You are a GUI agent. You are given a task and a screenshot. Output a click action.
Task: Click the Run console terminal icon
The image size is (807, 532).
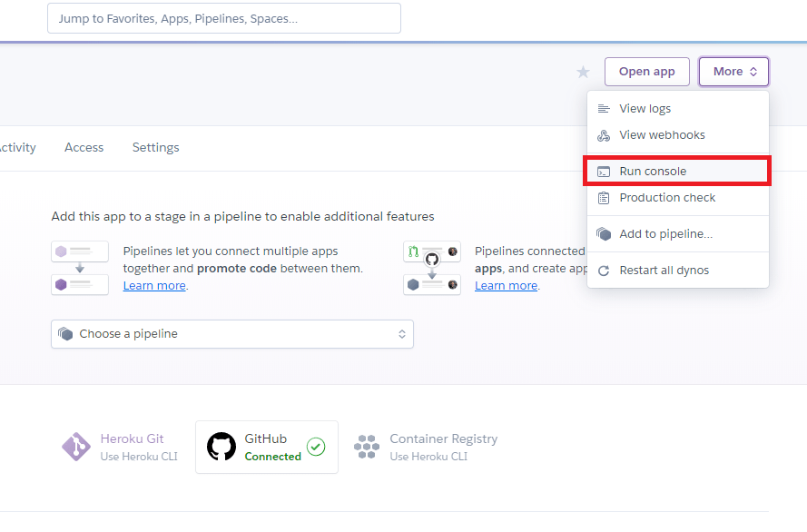604,172
